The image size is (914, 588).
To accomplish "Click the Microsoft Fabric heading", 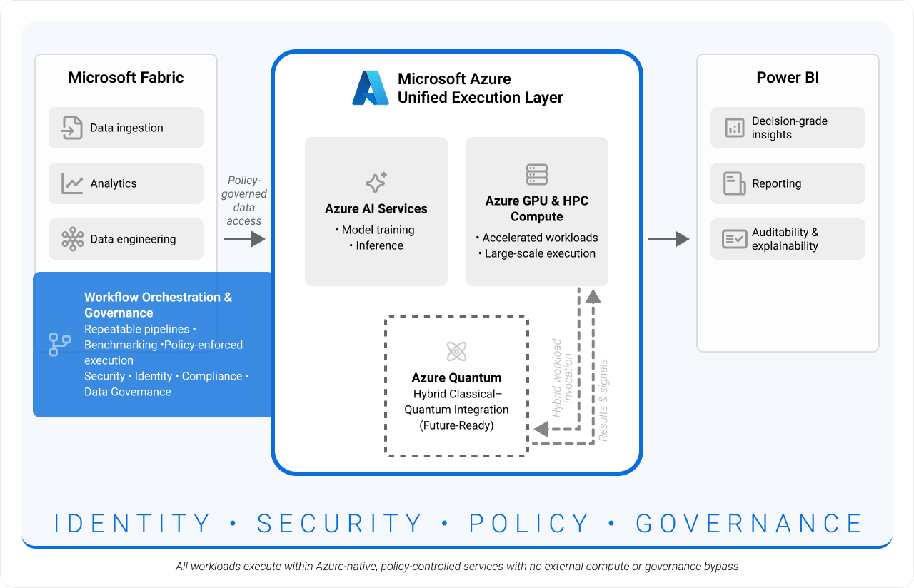I will coord(126,78).
